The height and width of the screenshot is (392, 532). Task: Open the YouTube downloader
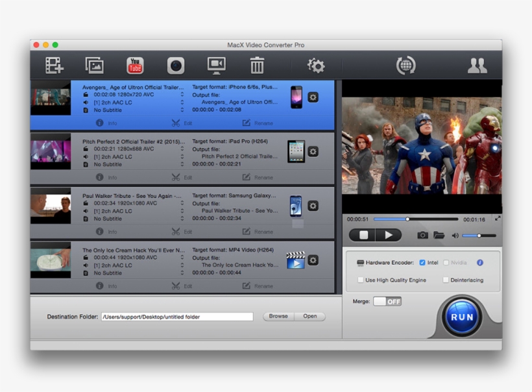135,65
